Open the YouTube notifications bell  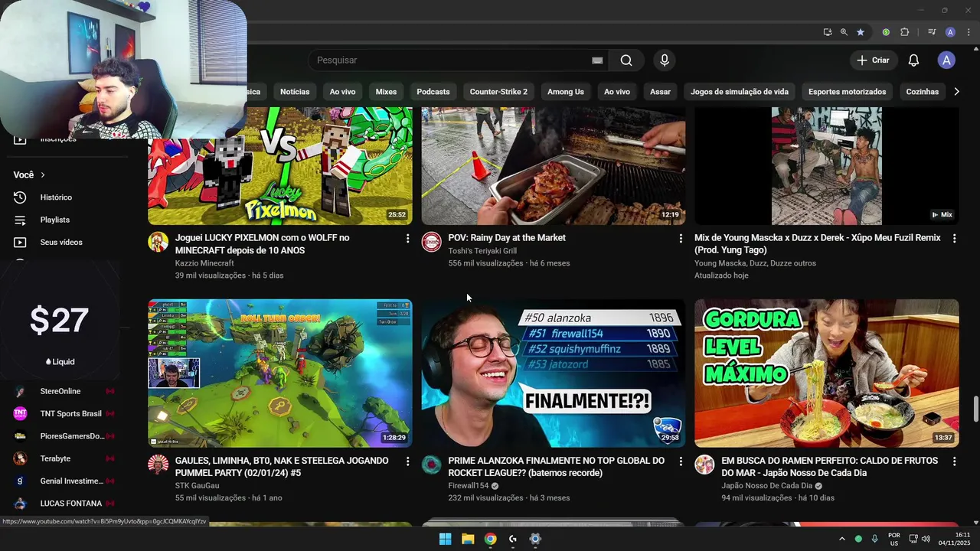click(x=913, y=60)
